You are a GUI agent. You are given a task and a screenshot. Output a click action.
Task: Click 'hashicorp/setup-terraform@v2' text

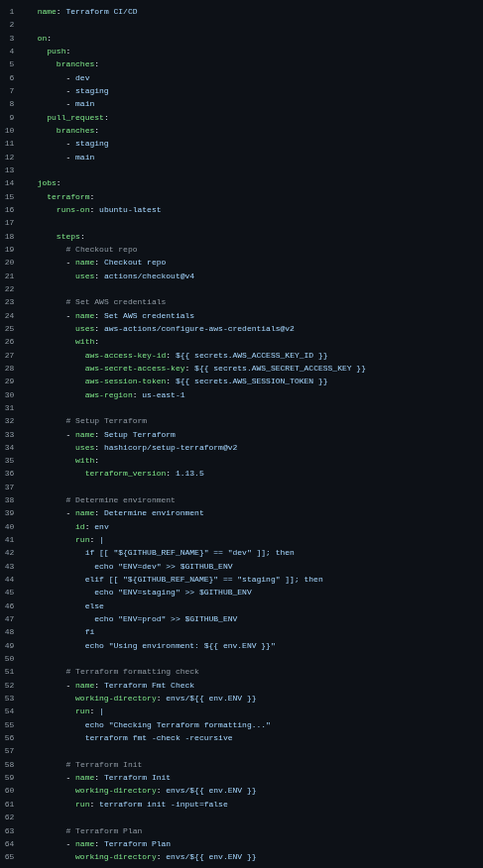click(x=171, y=448)
